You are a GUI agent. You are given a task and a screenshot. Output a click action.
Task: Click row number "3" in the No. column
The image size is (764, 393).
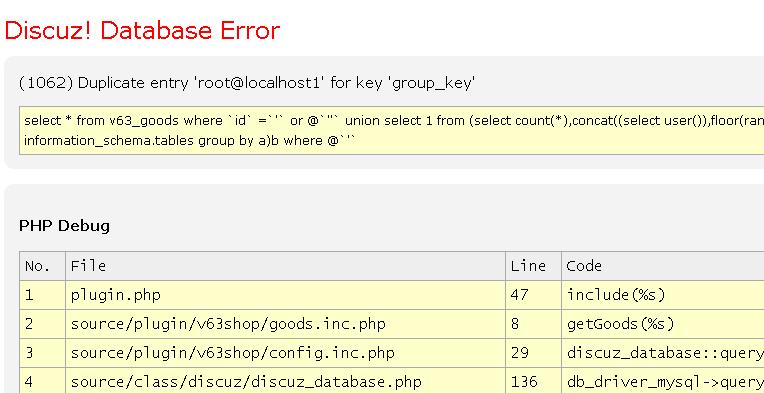(x=42, y=353)
